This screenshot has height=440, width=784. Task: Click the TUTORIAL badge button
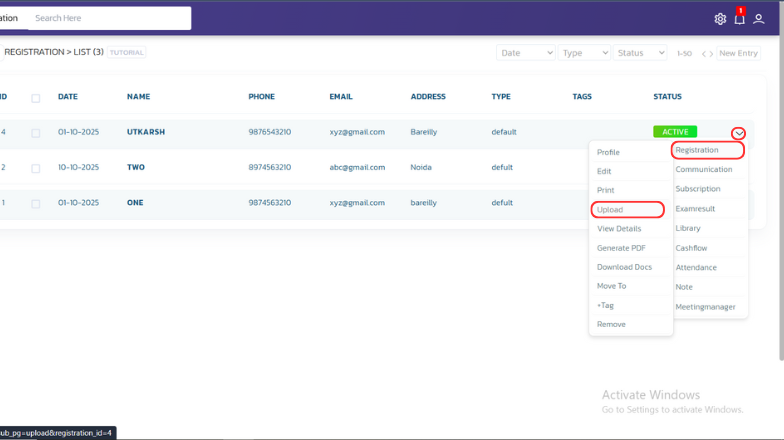pos(127,53)
